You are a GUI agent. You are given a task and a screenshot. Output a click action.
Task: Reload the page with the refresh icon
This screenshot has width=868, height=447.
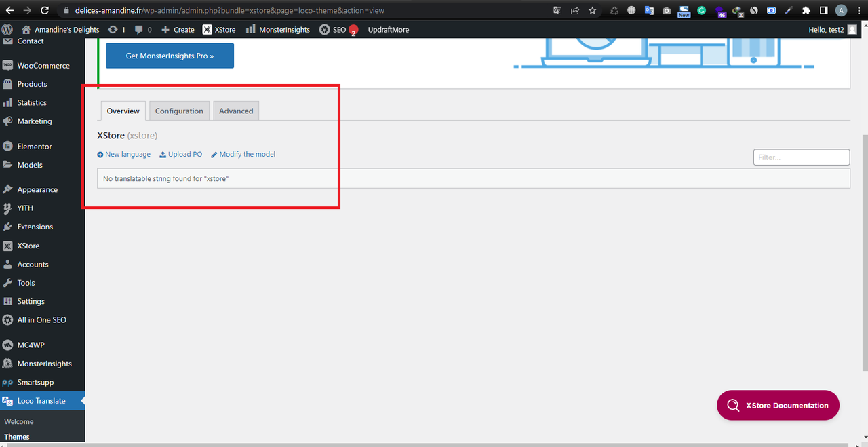point(45,10)
